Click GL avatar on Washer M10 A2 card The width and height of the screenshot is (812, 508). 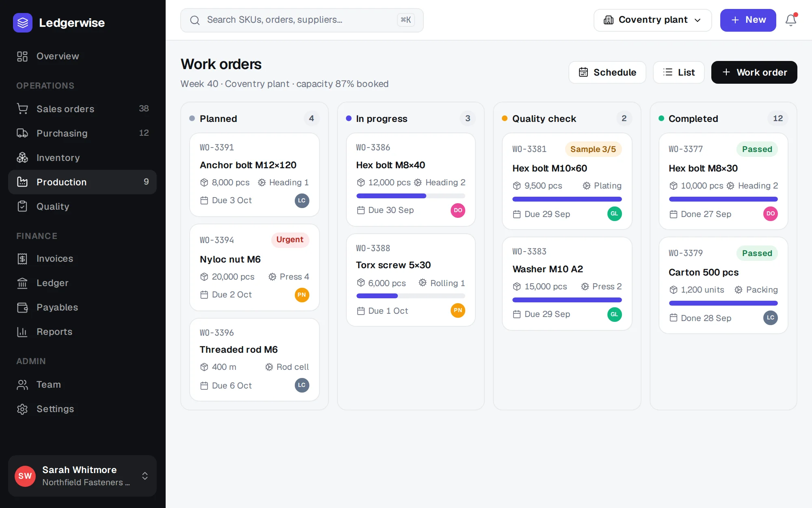(614, 314)
